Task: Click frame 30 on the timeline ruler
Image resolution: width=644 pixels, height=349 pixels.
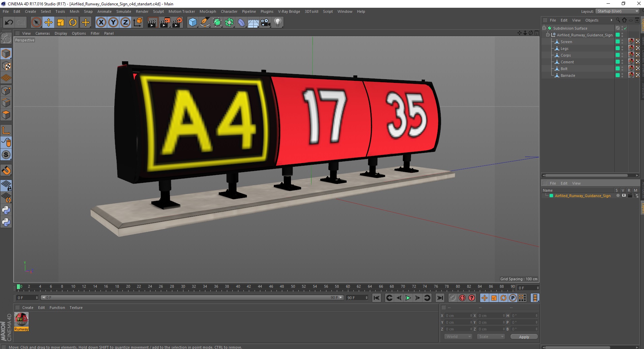Action: click(183, 287)
